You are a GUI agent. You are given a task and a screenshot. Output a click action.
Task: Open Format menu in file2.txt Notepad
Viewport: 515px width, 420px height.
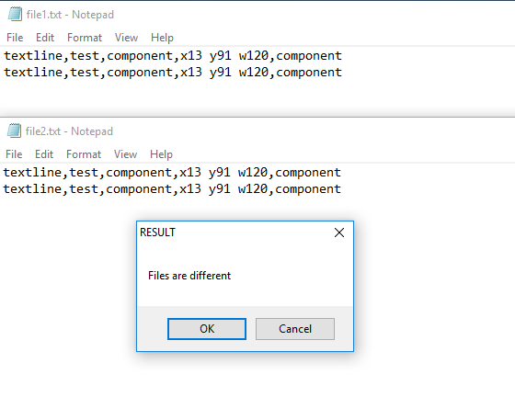(x=84, y=154)
